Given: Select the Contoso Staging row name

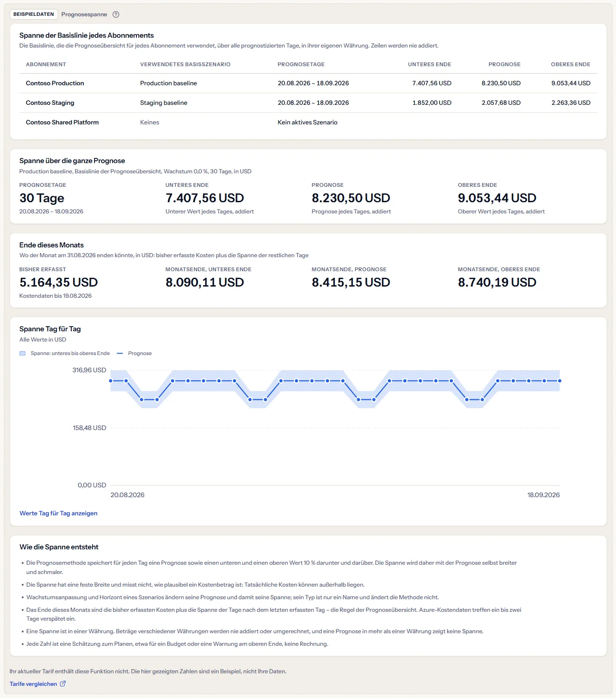Looking at the screenshot, I should point(50,103).
